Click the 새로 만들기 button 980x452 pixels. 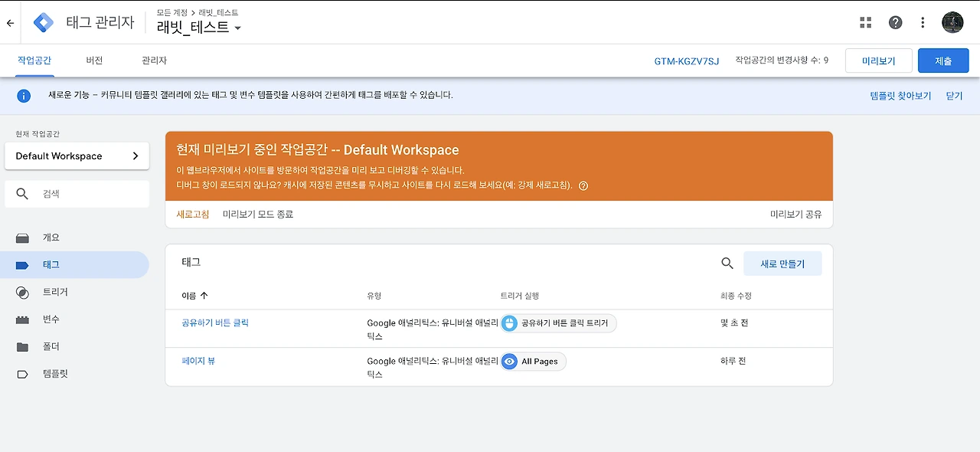click(x=782, y=264)
